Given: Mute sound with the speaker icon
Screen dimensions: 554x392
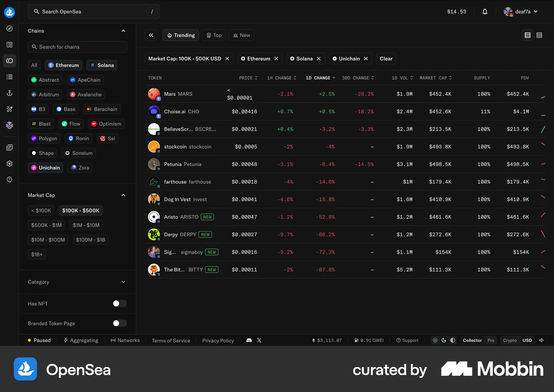Looking at the screenshot, I should click(542, 341).
